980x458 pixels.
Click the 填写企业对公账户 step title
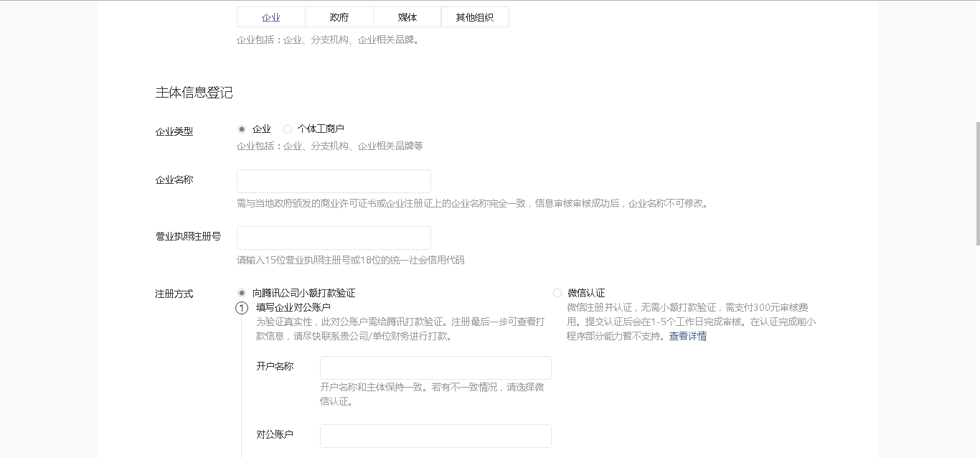pos(293,307)
